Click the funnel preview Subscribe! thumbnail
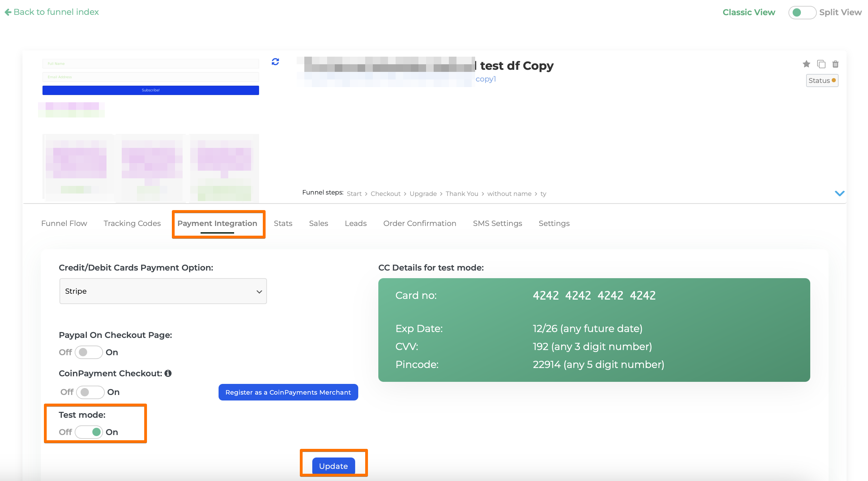 151,90
